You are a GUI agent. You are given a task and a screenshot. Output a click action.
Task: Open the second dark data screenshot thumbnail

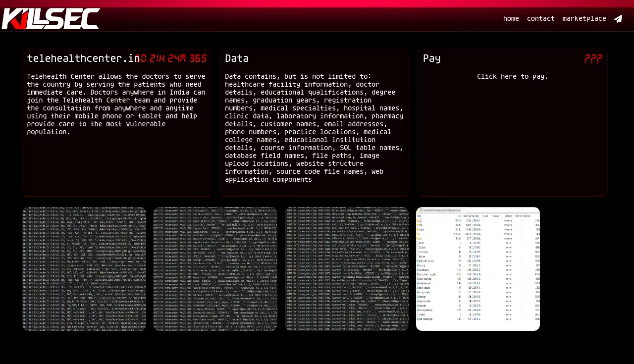click(x=215, y=269)
